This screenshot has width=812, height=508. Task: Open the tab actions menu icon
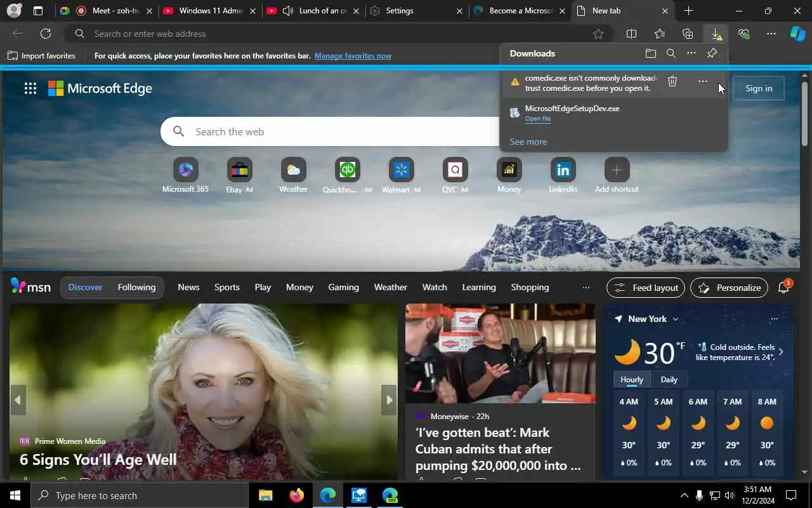tap(38, 11)
